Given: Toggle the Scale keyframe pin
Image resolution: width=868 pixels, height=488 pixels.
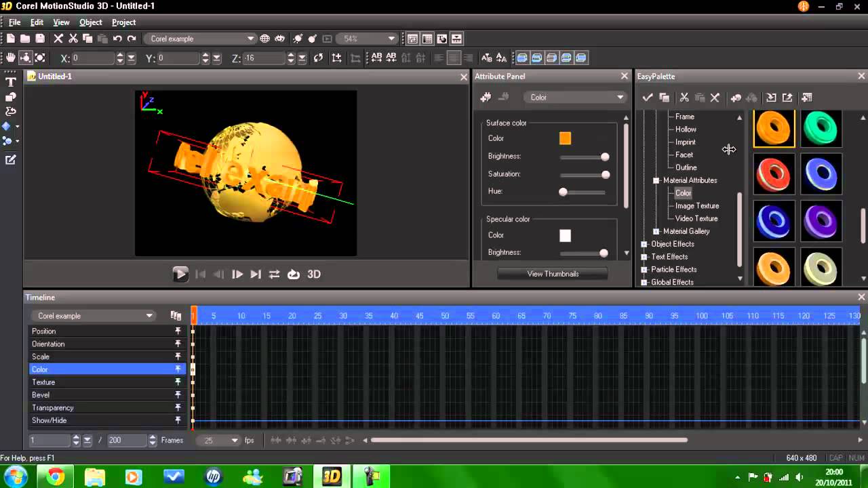Looking at the screenshot, I should pyautogui.click(x=178, y=357).
